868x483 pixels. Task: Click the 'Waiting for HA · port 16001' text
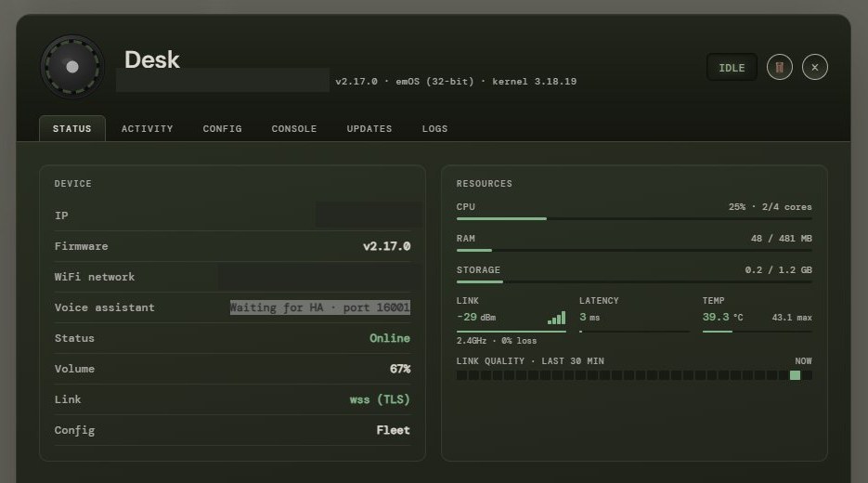click(x=320, y=307)
